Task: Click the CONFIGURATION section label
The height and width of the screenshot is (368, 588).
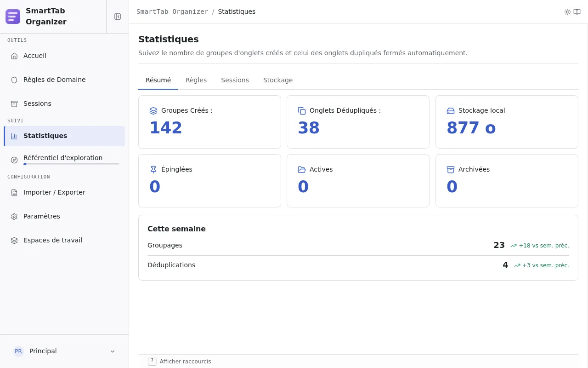Action: coord(28,177)
